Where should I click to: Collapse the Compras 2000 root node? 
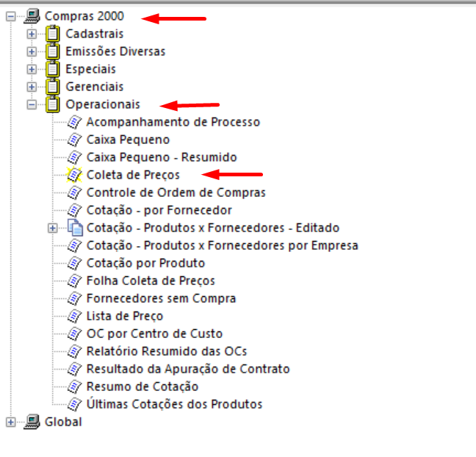pos(11,16)
